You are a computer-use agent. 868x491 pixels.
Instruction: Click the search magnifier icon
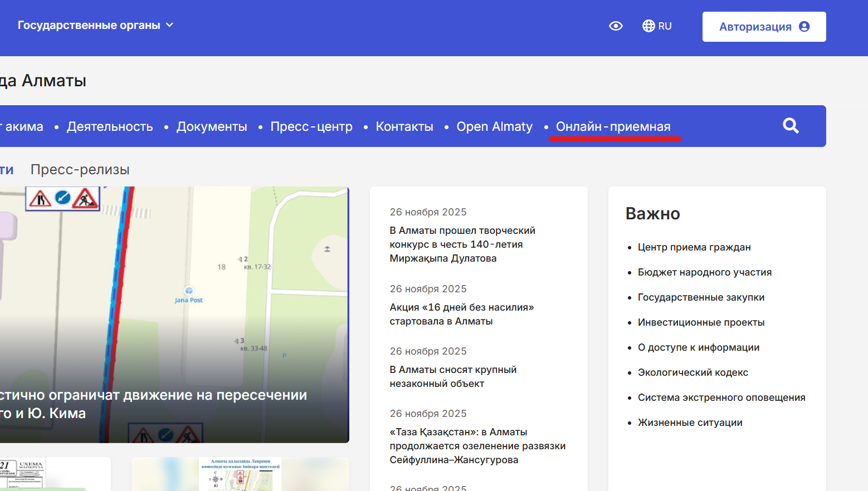791,126
